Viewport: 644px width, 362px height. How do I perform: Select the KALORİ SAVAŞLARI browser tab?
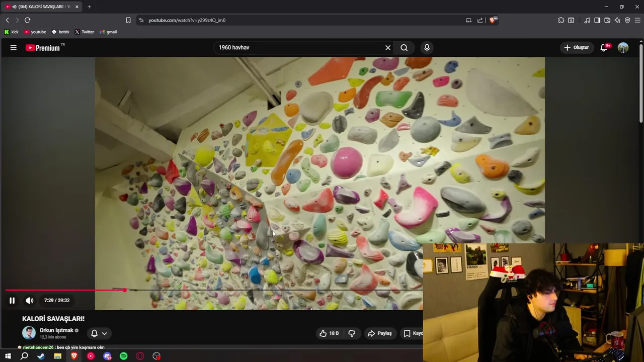(42, 7)
